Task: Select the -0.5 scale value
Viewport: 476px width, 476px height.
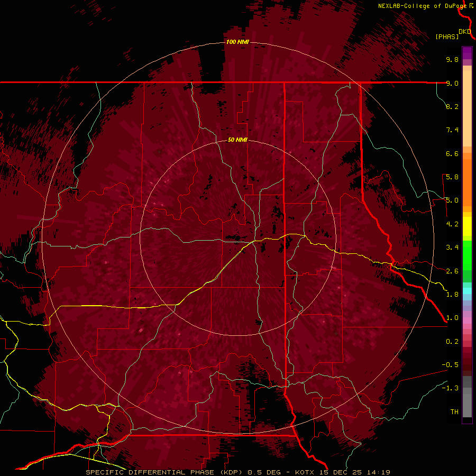Action: tap(450, 365)
